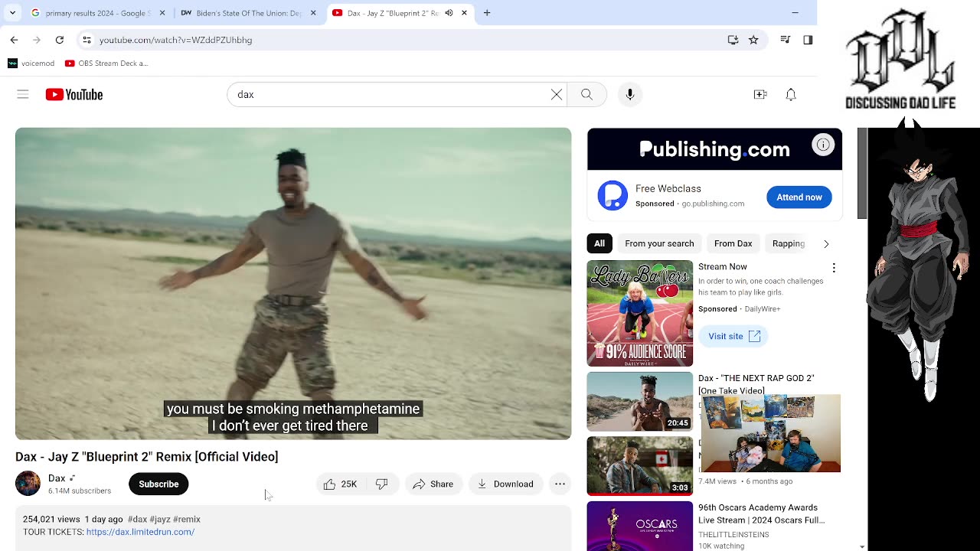Viewport: 980px width, 551px height.
Task: Mute the audio icon on the Dax tab
Action: [449, 13]
